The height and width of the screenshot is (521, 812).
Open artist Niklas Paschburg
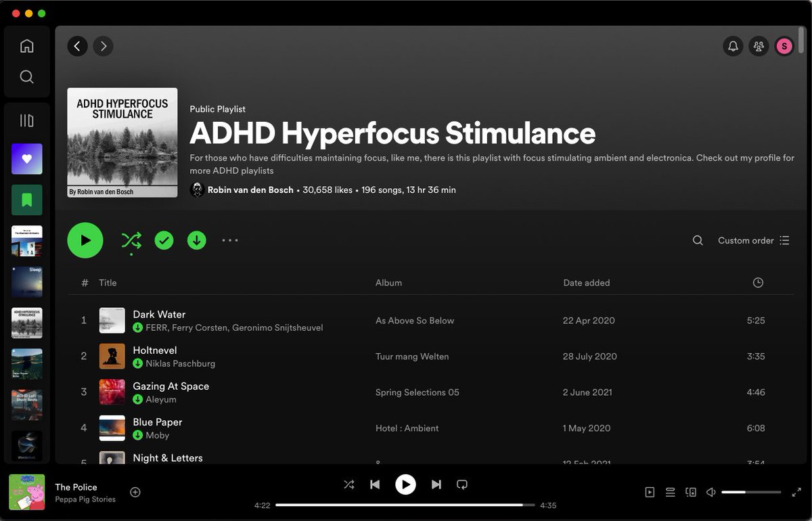pos(181,363)
